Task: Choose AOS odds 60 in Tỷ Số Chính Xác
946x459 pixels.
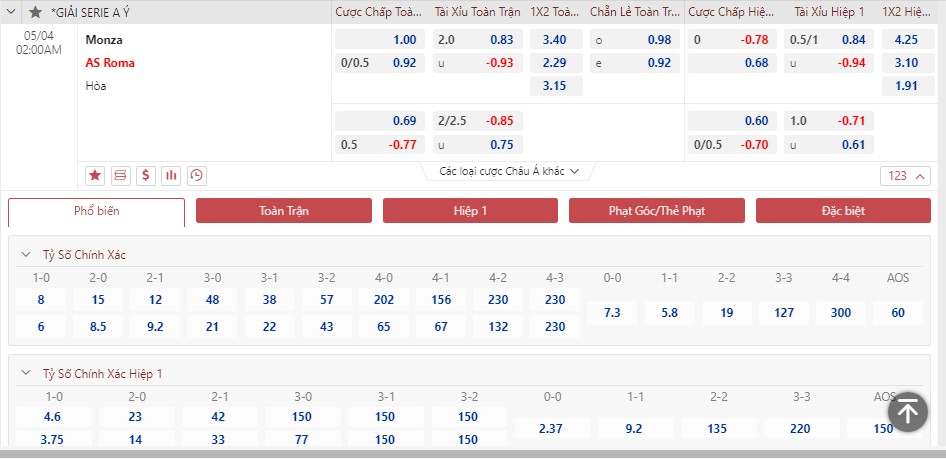Action: click(x=898, y=313)
